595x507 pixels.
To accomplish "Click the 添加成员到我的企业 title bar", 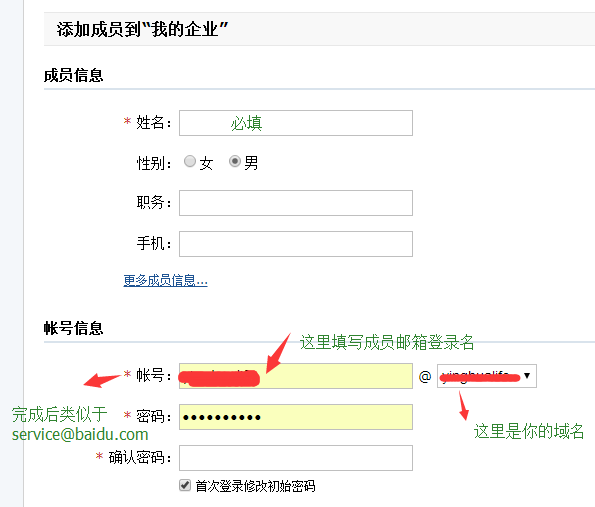I will click(x=320, y=29).
